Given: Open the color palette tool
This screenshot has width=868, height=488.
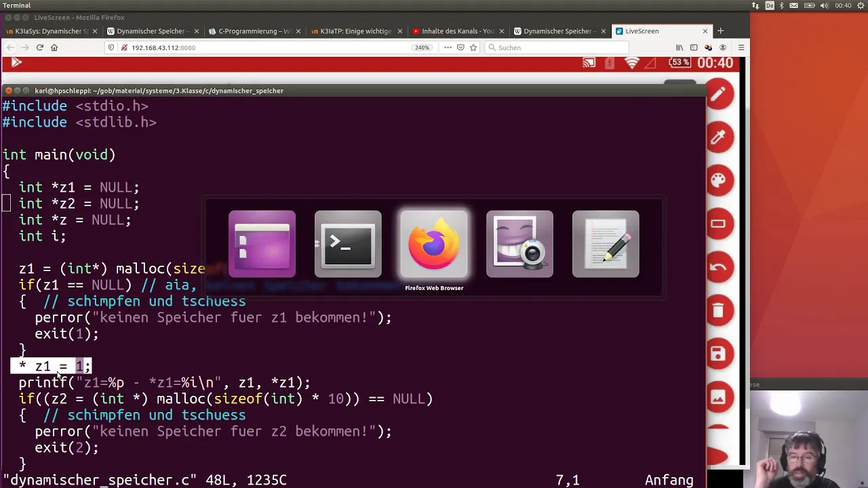Looking at the screenshot, I should (x=719, y=180).
